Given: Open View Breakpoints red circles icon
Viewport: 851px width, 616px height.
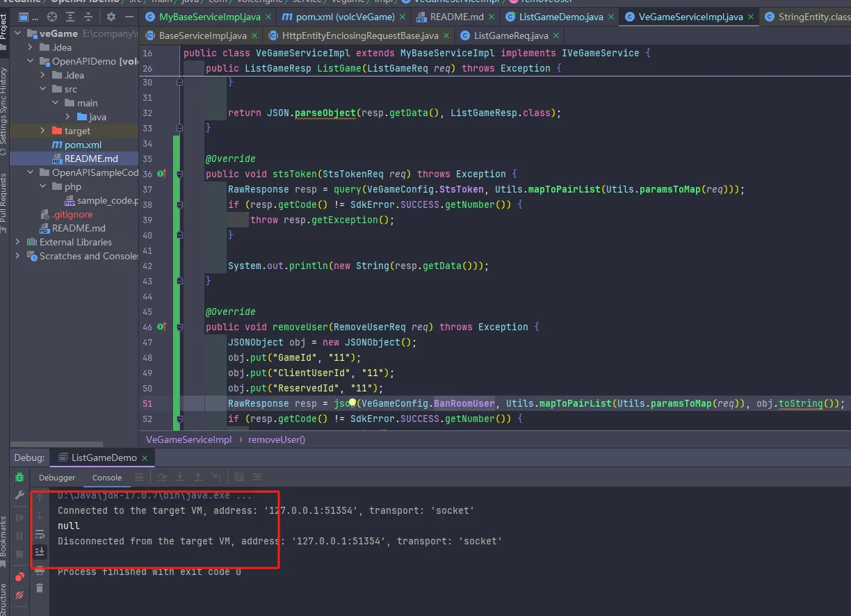Looking at the screenshot, I should [x=19, y=577].
